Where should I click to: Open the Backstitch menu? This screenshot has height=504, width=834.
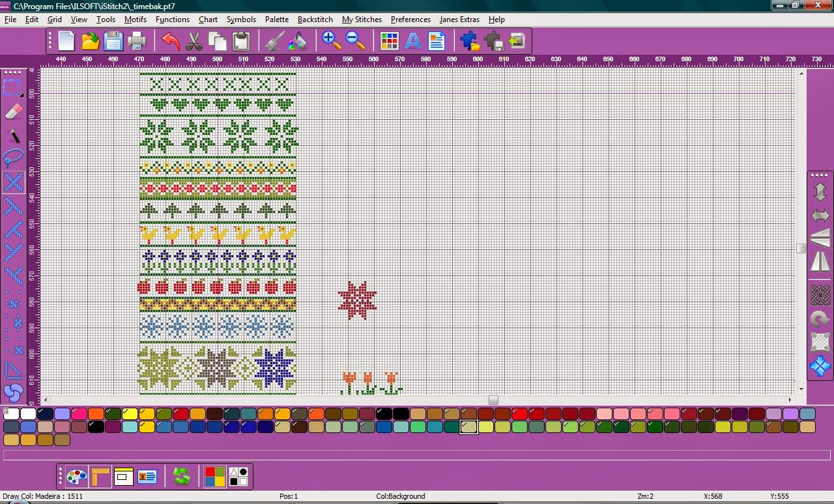click(x=315, y=20)
